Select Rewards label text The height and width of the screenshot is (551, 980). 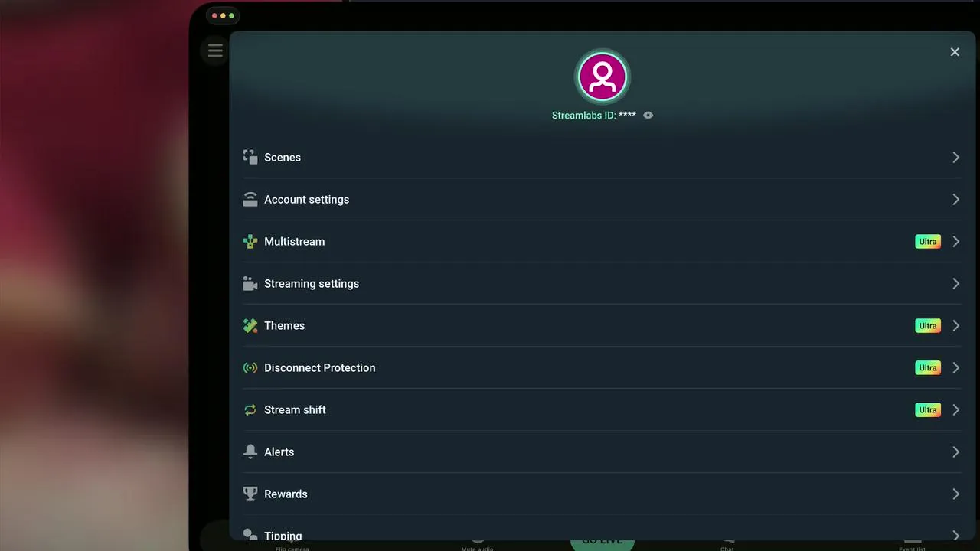286,494
